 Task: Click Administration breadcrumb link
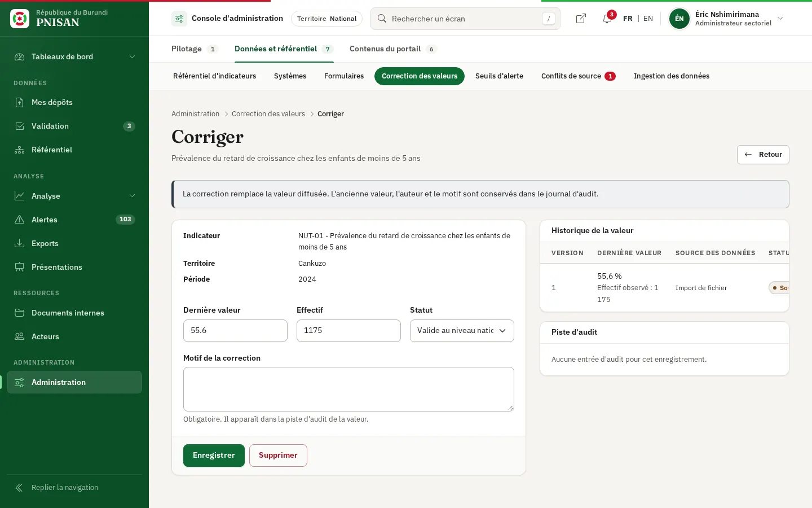pyautogui.click(x=195, y=114)
